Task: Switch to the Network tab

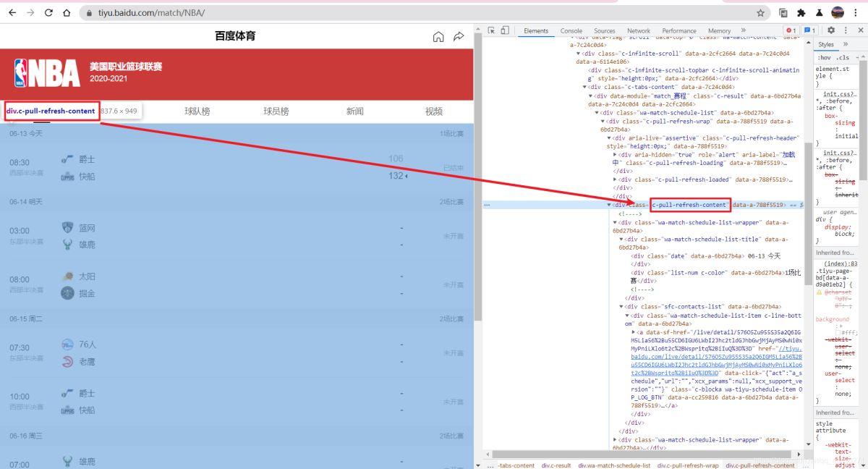Action: (x=639, y=30)
